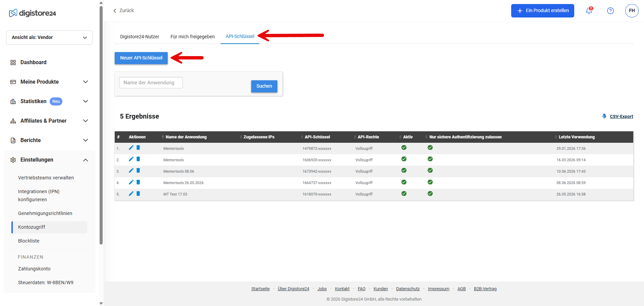Click the Suchen button

click(x=264, y=86)
